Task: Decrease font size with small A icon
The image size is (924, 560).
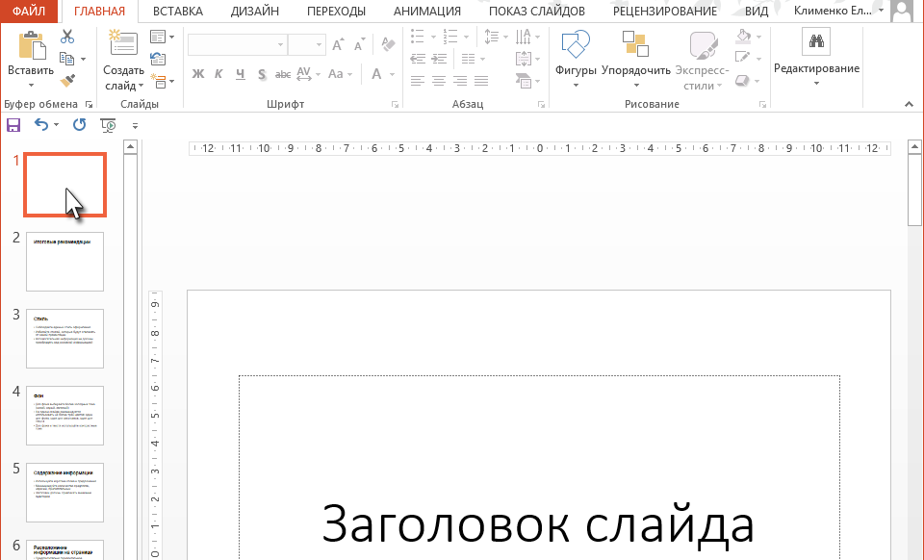Action: pos(359,45)
